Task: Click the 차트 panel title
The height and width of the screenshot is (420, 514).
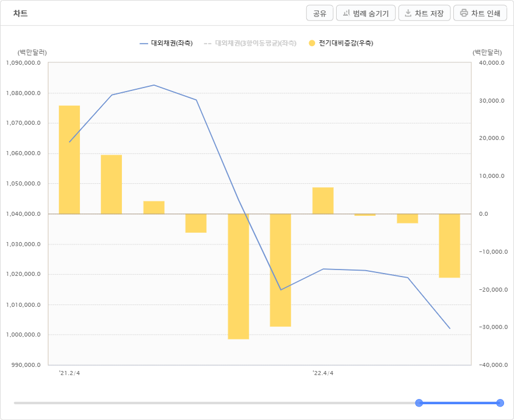Action: 20,13
